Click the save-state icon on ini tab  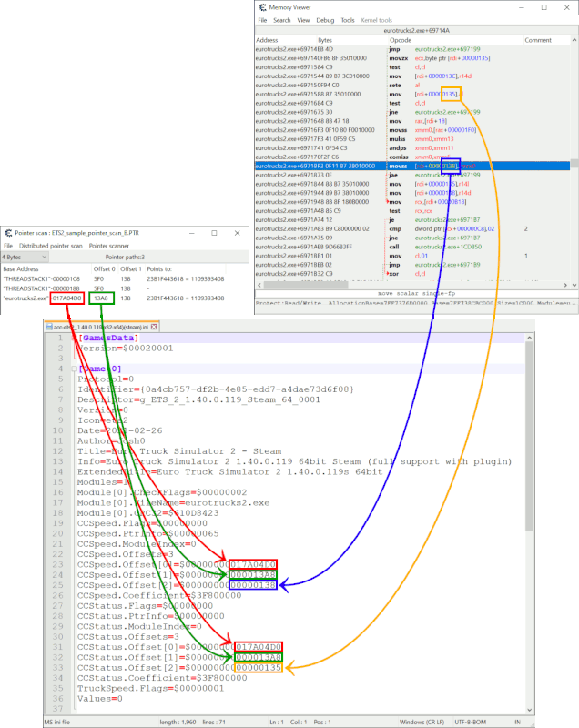[x=49, y=327]
